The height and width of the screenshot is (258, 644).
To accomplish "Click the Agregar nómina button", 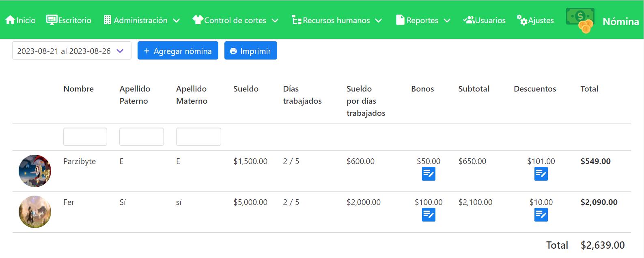I will coord(178,51).
